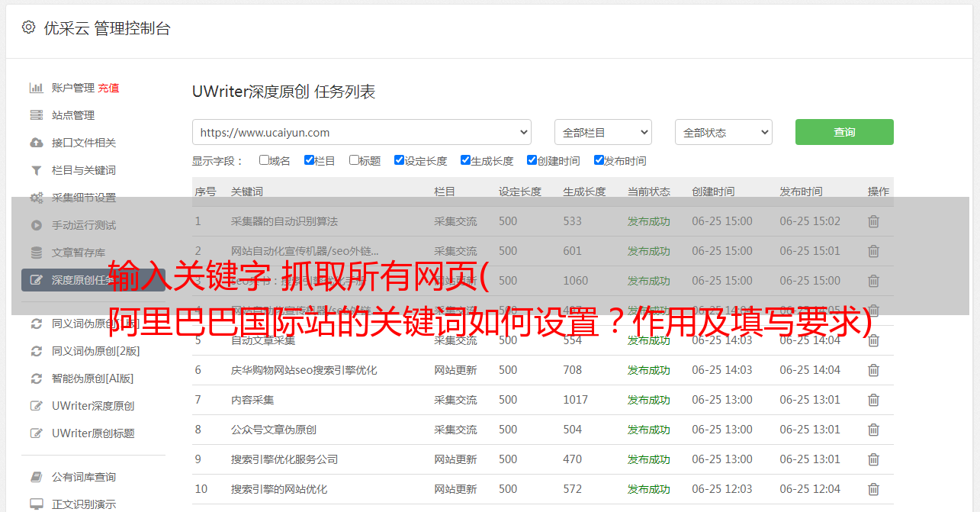Uncheck the 栏目 display field checkbox
The height and width of the screenshot is (512, 980).
point(309,160)
